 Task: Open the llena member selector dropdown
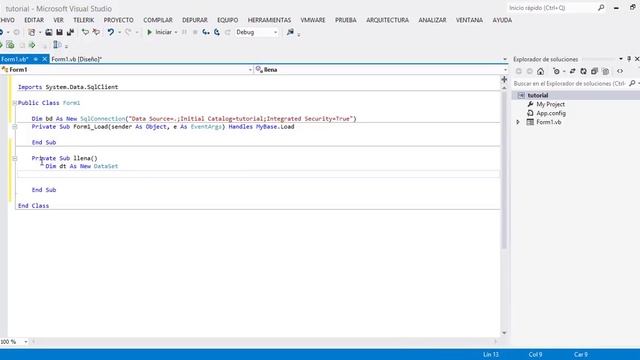(x=505, y=70)
